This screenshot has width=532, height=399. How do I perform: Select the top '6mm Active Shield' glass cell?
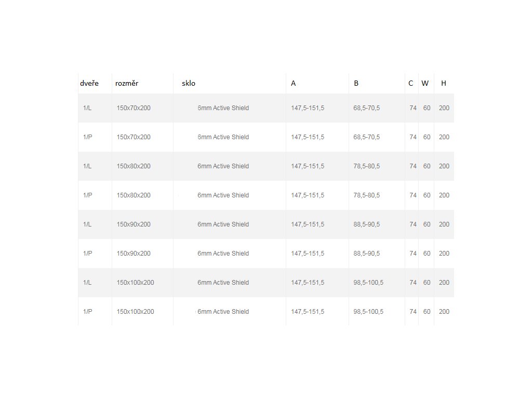click(223, 108)
